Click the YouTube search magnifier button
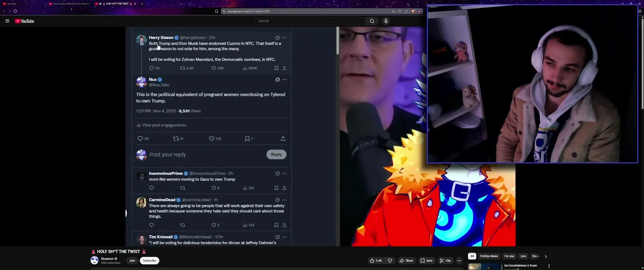 click(372, 21)
